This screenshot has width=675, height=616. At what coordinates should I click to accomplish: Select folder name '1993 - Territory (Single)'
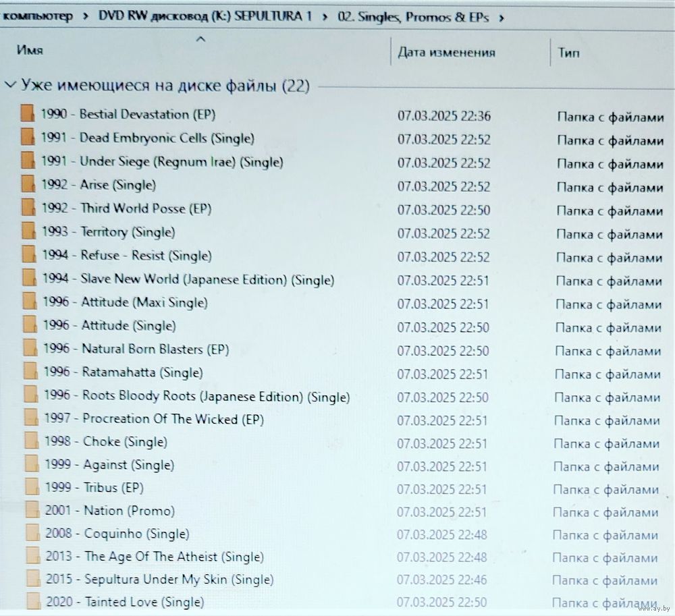109,232
